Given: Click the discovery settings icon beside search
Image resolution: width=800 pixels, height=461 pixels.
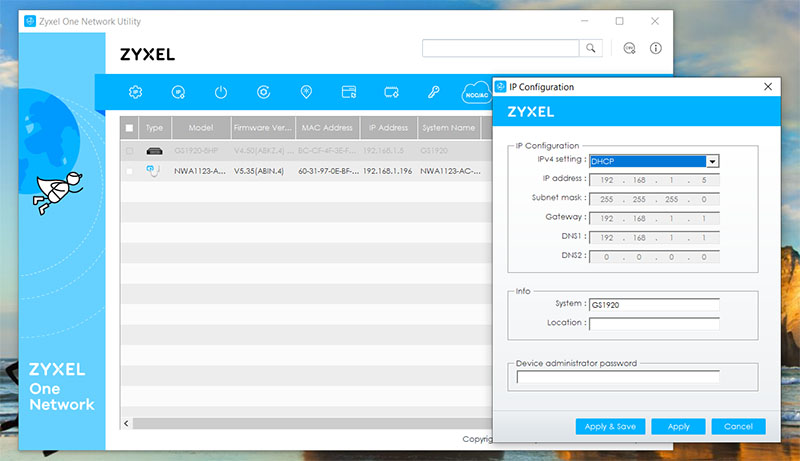Looking at the screenshot, I should pos(629,48).
